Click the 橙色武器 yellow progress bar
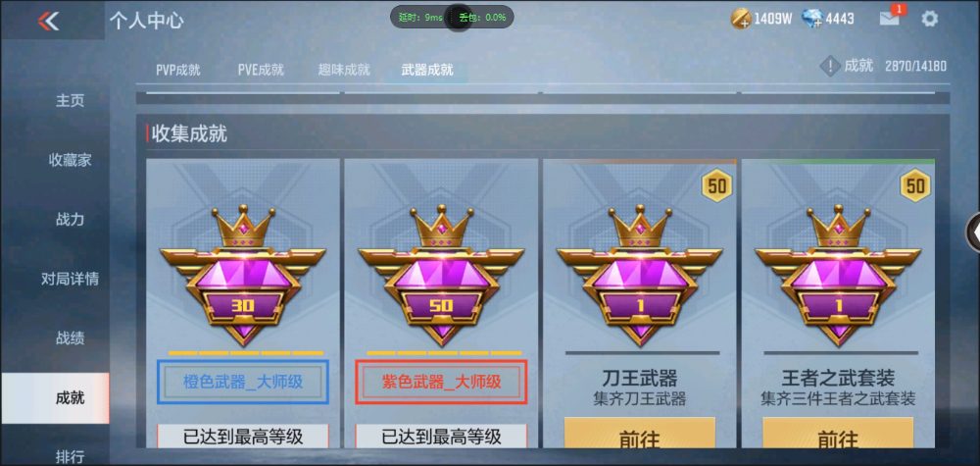Screen dimensions: 980x466 point(246,353)
